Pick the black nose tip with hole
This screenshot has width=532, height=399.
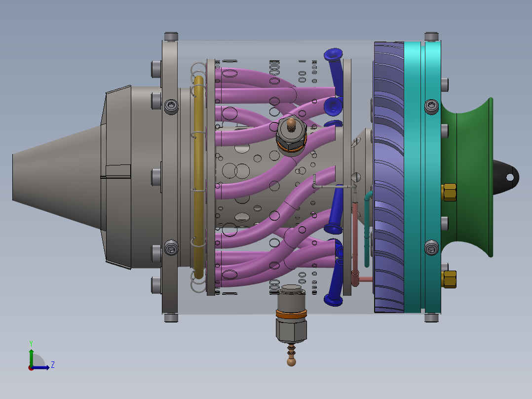[506, 177]
